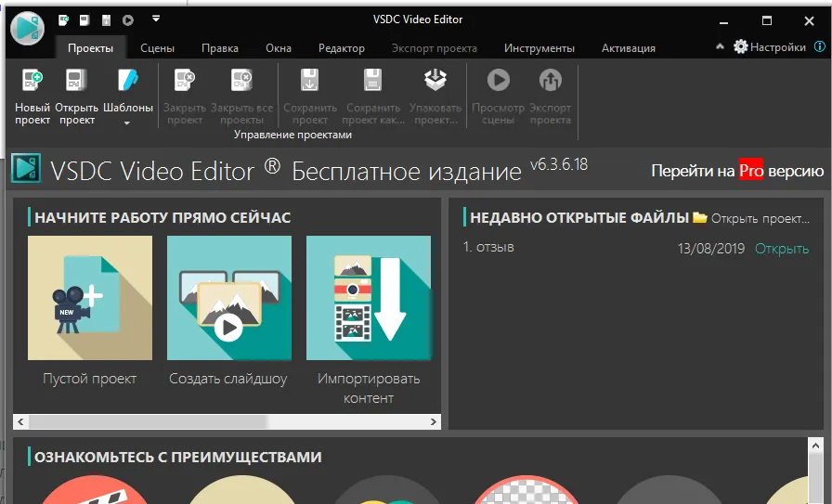The height and width of the screenshot is (504, 832).
Task: Click the Открыть проект... link
Action: [760, 218]
